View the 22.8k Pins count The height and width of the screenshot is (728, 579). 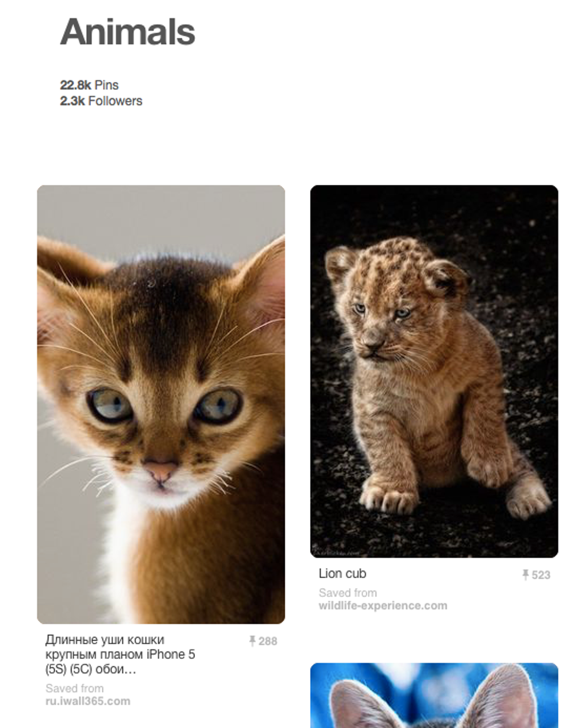(x=89, y=85)
